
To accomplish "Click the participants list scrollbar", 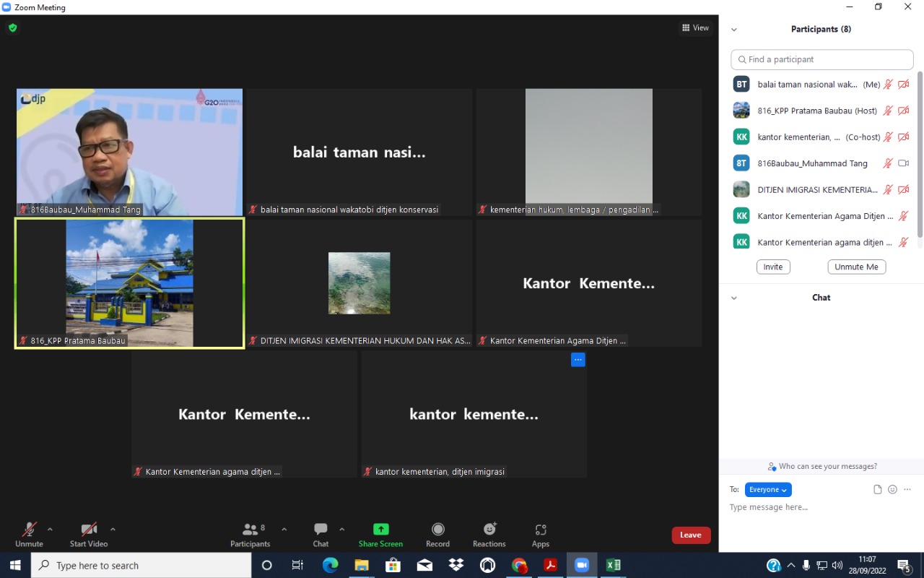I will tap(920, 152).
